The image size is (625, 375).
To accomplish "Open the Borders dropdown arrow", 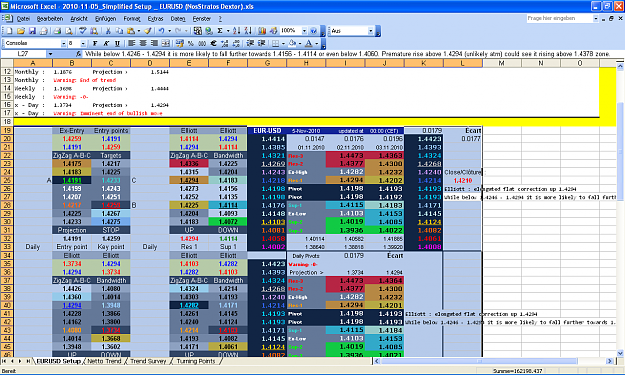I will pyautogui.click(x=283, y=43).
